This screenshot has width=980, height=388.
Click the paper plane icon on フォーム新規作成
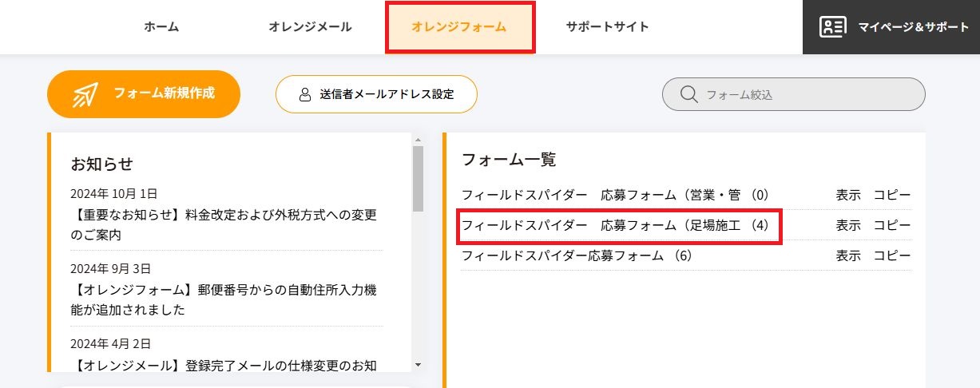coord(85,94)
